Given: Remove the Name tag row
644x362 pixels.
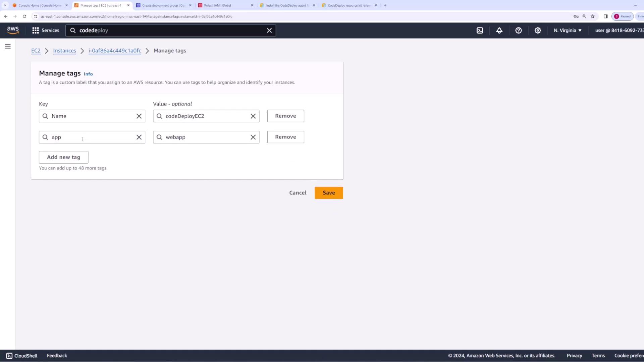Looking at the screenshot, I should pos(285,116).
